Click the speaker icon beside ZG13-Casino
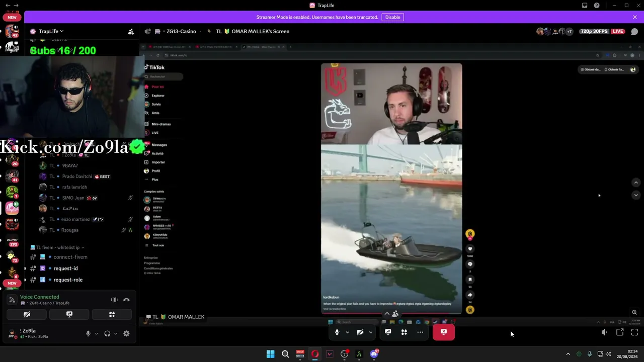This screenshot has width=644, height=362. tap(147, 31)
